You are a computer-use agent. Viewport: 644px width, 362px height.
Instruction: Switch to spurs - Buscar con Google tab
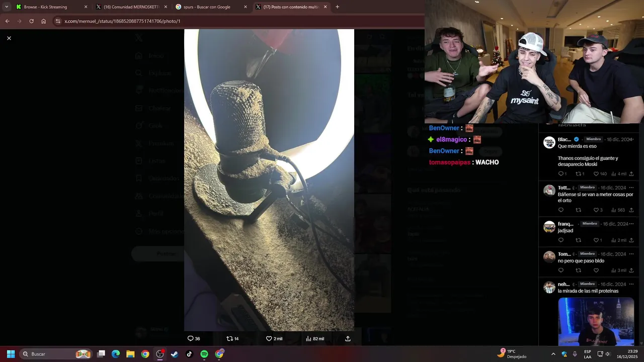(210, 7)
